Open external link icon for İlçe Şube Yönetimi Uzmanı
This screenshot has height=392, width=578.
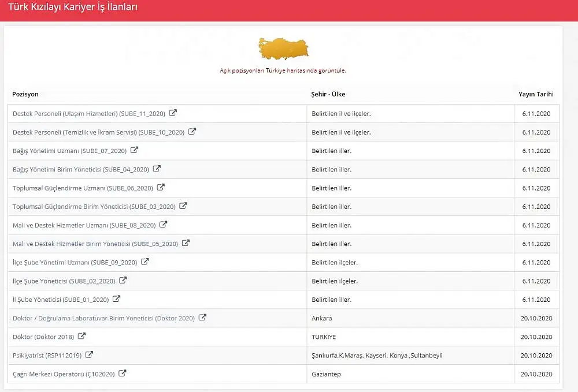(145, 262)
